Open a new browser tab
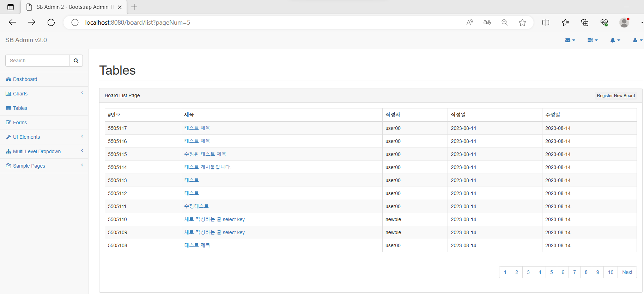Viewport: 644px width, 294px height. click(134, 7)
